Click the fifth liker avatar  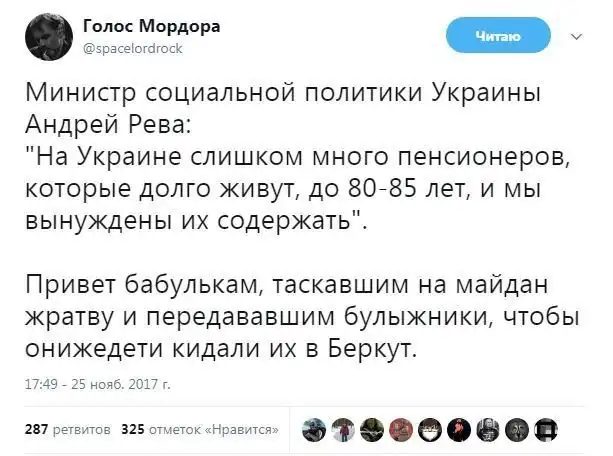(x=428, y=429)
